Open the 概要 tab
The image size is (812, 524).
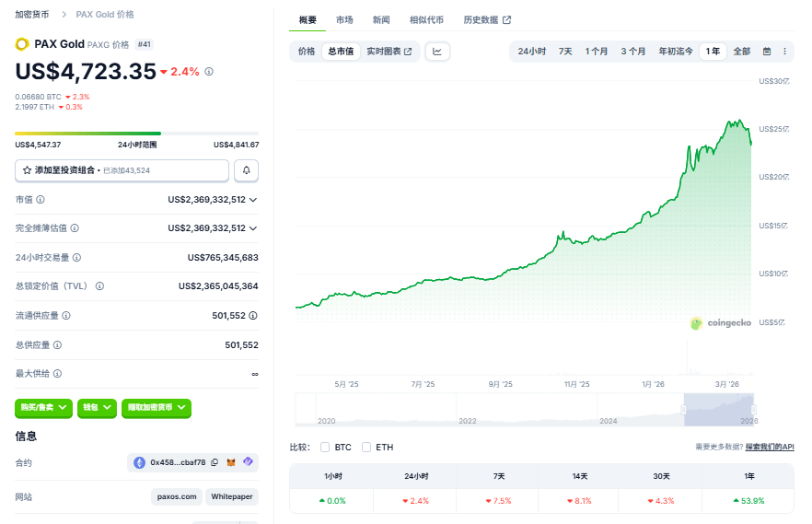pyautogui.click(x=307, y=19)
